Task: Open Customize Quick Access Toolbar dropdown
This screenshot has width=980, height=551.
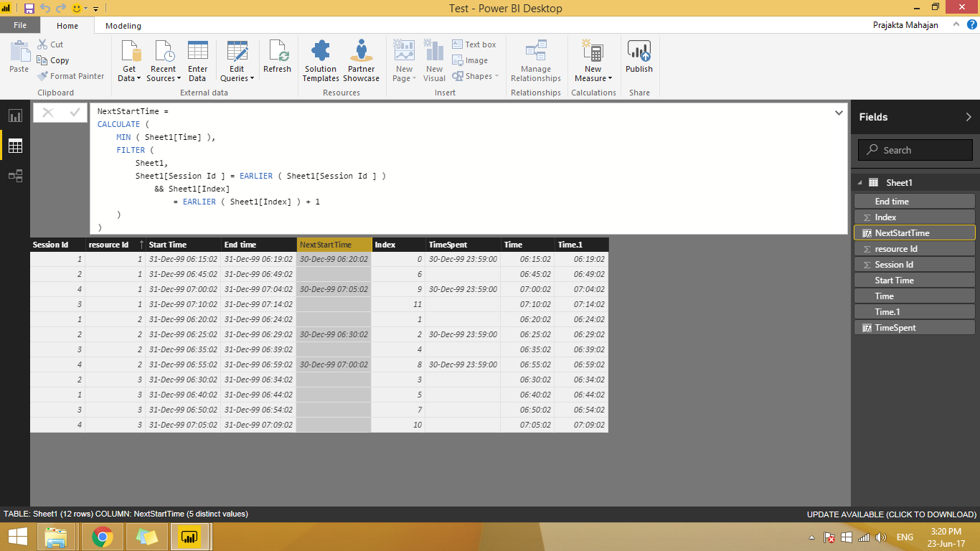Action: 95,9
